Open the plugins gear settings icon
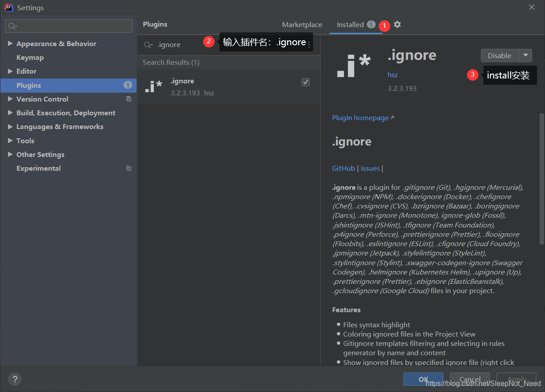This screenshot has width=545, height=392. (397, 24)
